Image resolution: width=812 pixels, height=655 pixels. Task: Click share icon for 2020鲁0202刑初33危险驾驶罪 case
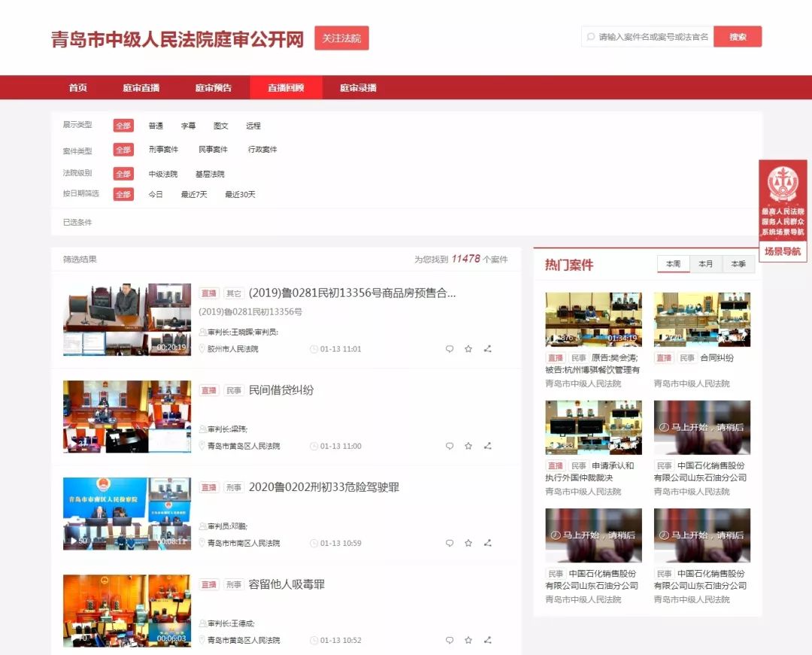click(488, 543)
